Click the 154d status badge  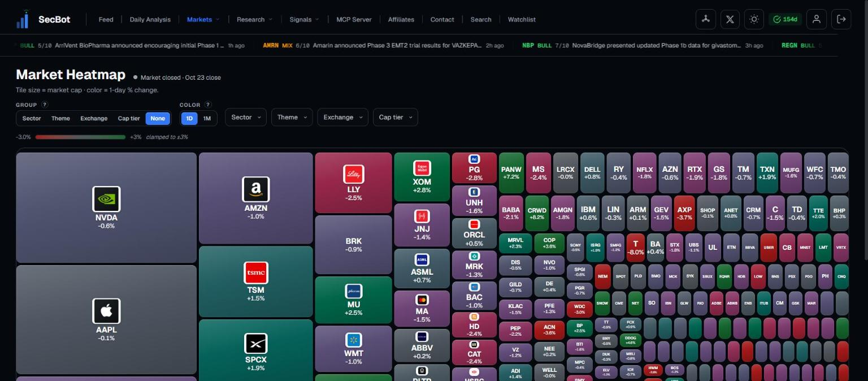785,19
